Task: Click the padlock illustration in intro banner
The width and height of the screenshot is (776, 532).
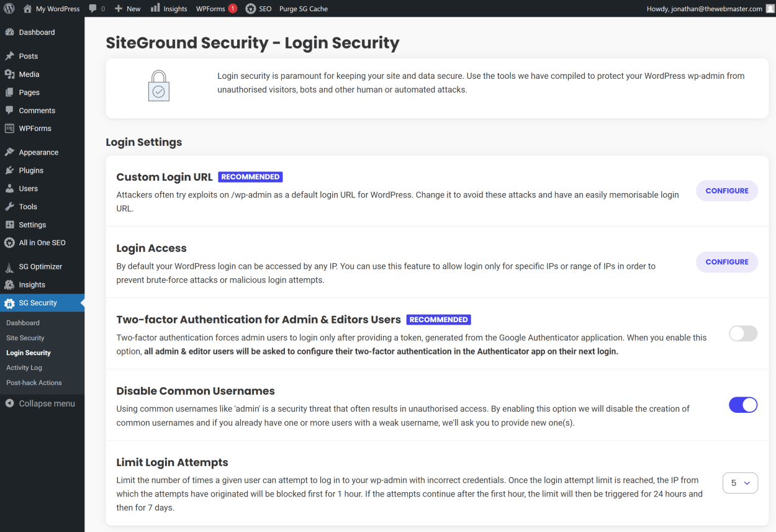Action: (159, 86)
